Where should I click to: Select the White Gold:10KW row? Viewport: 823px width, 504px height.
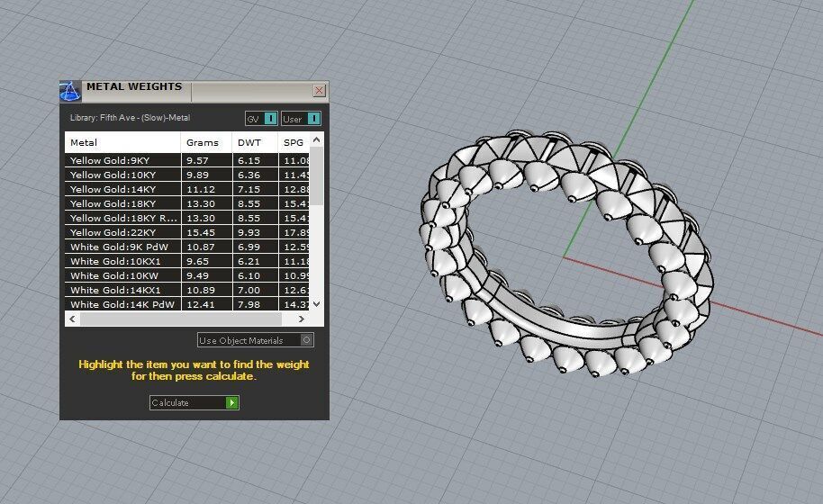[187, 275]
